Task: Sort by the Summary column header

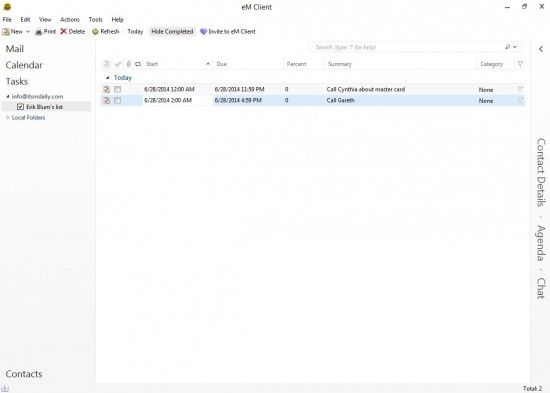Action: 401,64
